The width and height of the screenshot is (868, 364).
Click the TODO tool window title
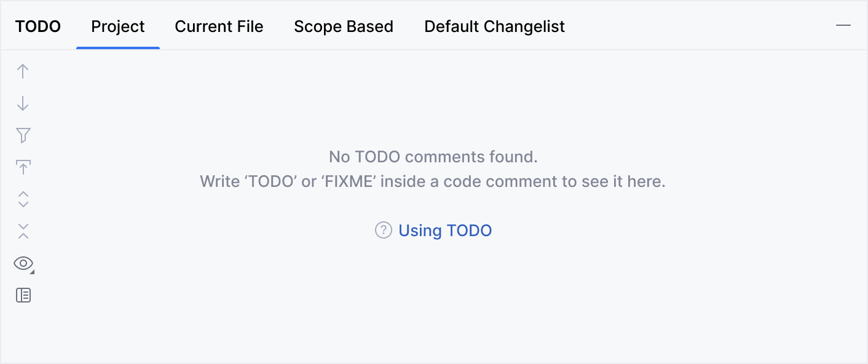click(38, 27)
